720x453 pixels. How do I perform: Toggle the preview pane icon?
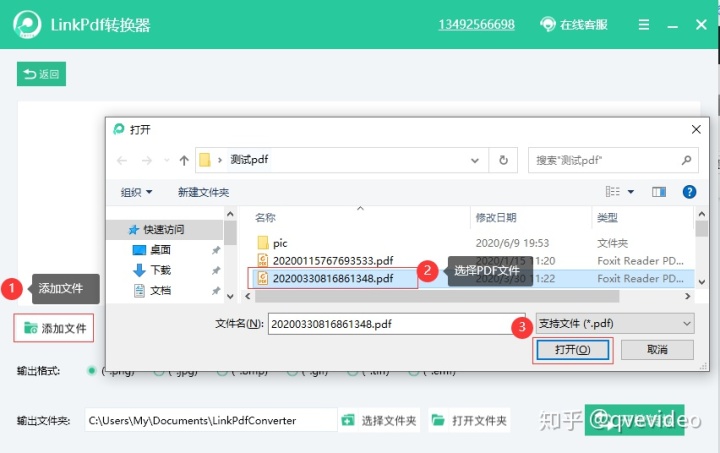click(659, 191)
